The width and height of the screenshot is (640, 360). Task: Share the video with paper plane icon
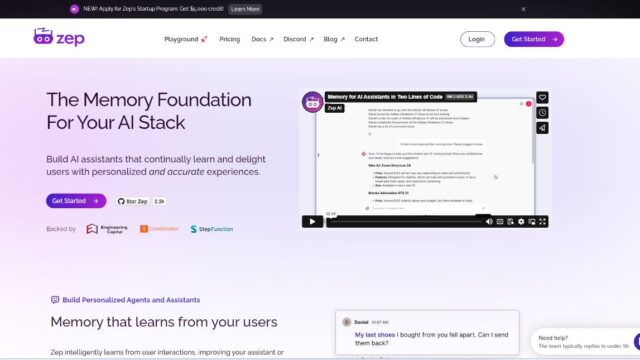(x=542, y=128)
